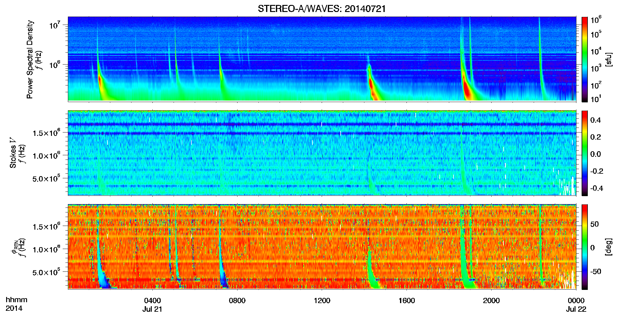Click the 'Power Spectral Density' axis label

coord(30,59)
